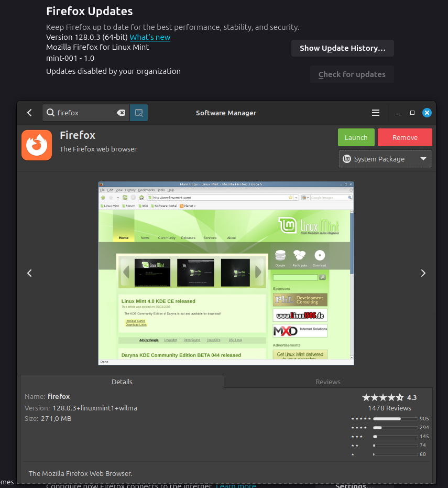
Task: Minimize the Software Manager window
Action: tap(398, 113)
